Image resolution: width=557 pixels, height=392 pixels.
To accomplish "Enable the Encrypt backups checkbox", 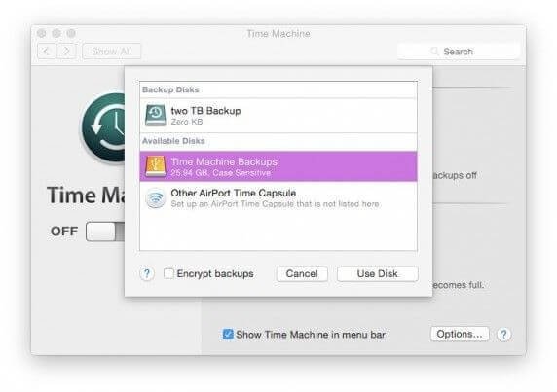I will point(168,273).
